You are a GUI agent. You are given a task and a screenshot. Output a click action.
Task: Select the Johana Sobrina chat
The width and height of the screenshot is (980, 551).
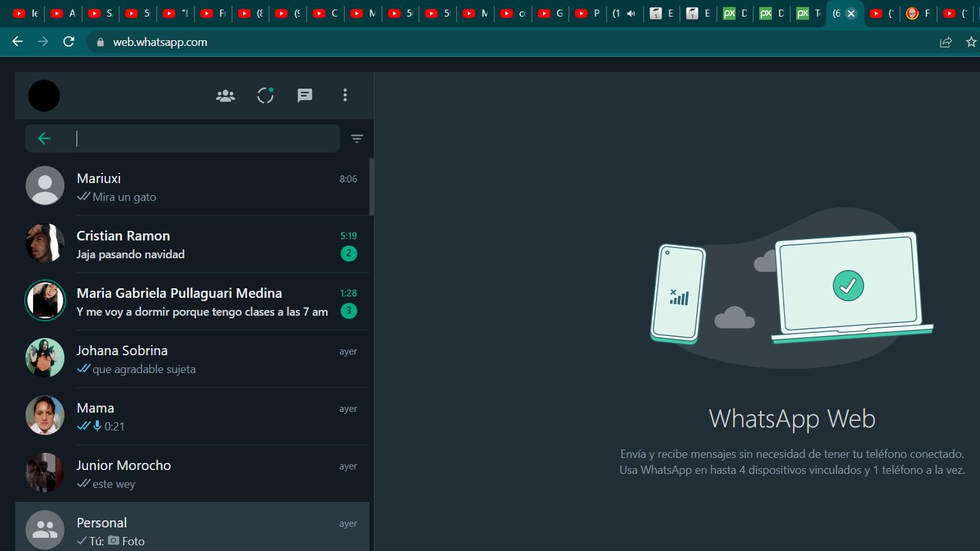click(191, 359)
